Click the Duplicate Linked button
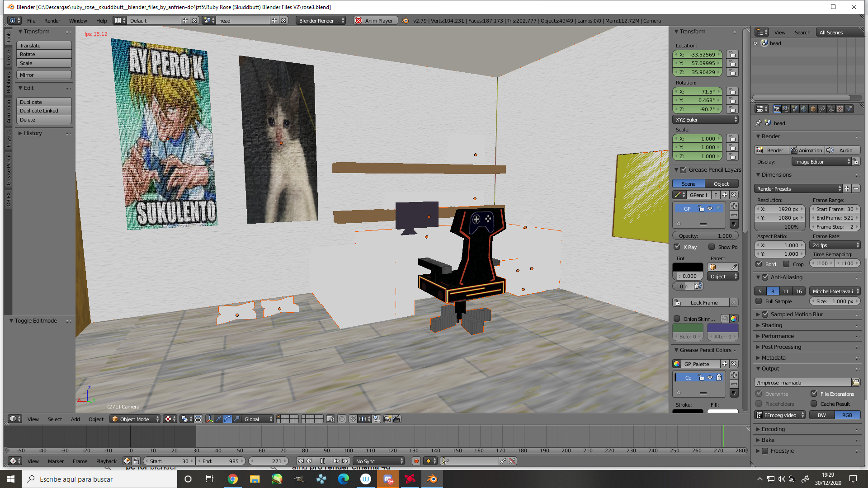This screenshot has height=488, width=868. click(x=44, y=111)
